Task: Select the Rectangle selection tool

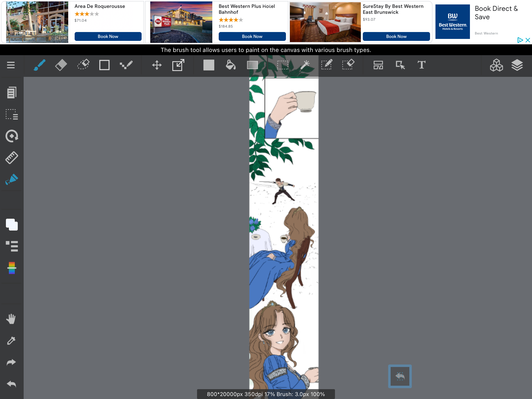Action: [283, 65]
